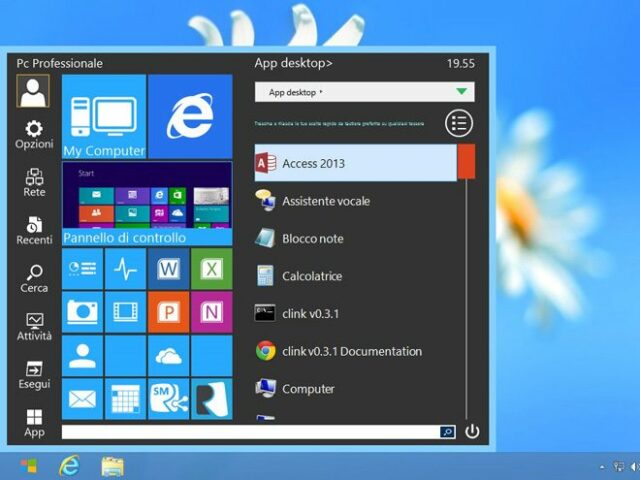Open the OneNote tile
Image resolution: width=640 pixels, height=480 pixels.
tap(211, 312)
